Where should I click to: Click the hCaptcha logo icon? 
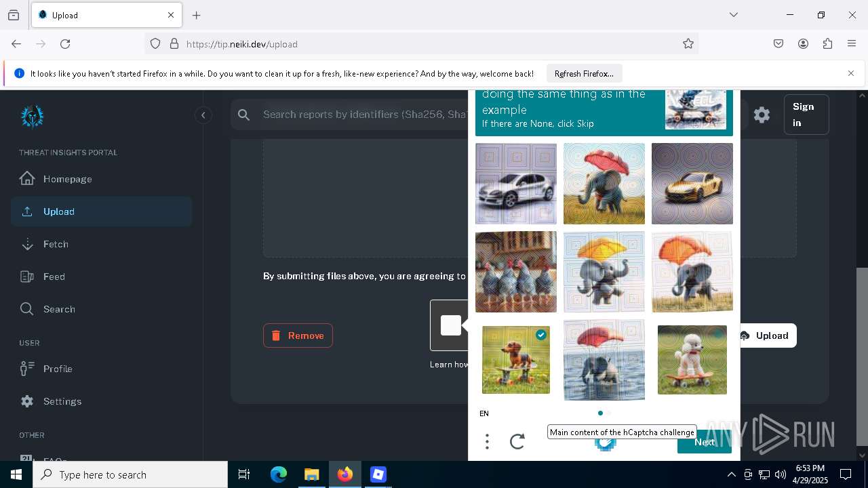605,444
